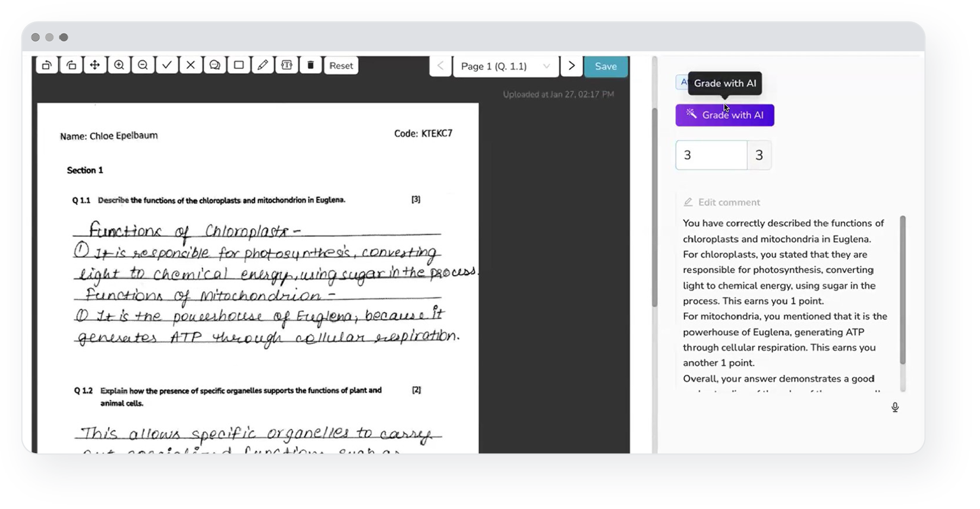
Task: Select the checkmark annotation tool
Action: (167, 65)
